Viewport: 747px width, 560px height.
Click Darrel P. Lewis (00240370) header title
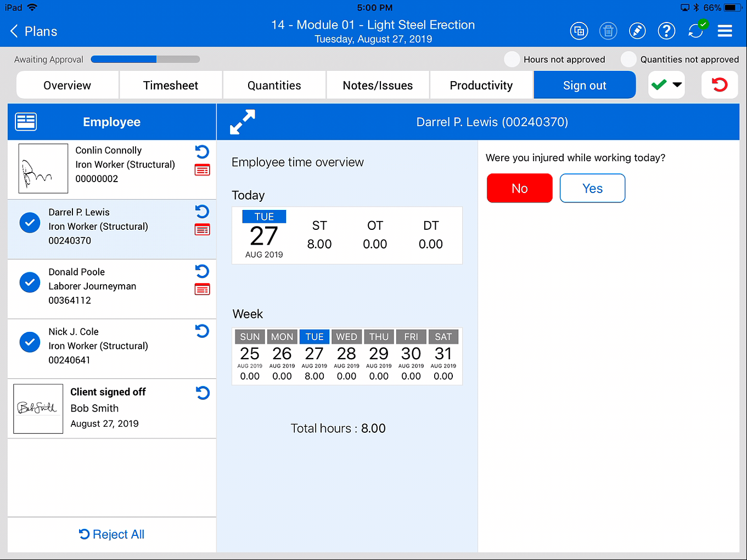[x=492, y=122]
